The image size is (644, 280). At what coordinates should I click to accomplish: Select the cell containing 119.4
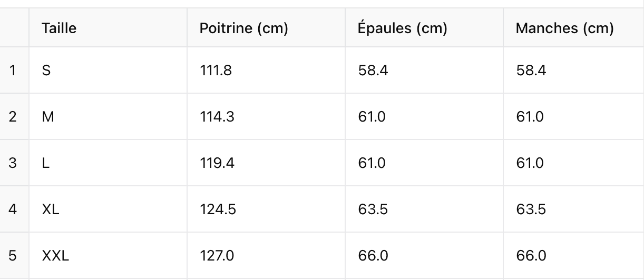[217, 163]
